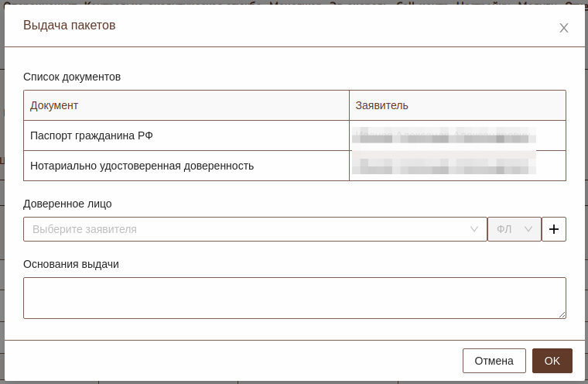Focus the Выберите заявителя field
The height and width of the screenshot is (384, 588).
(x=248, y=229)
